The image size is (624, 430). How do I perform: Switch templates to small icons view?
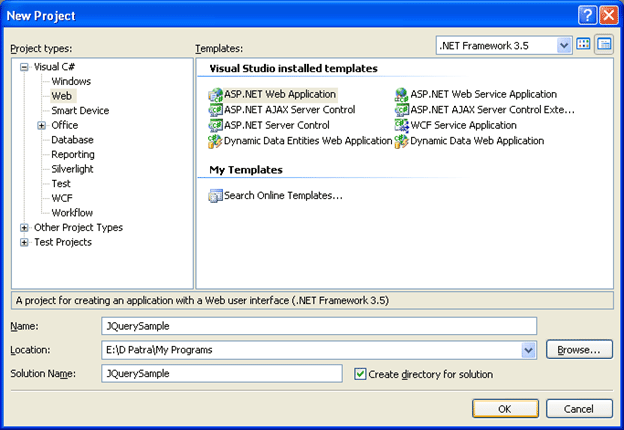click(x=604, y=44)
